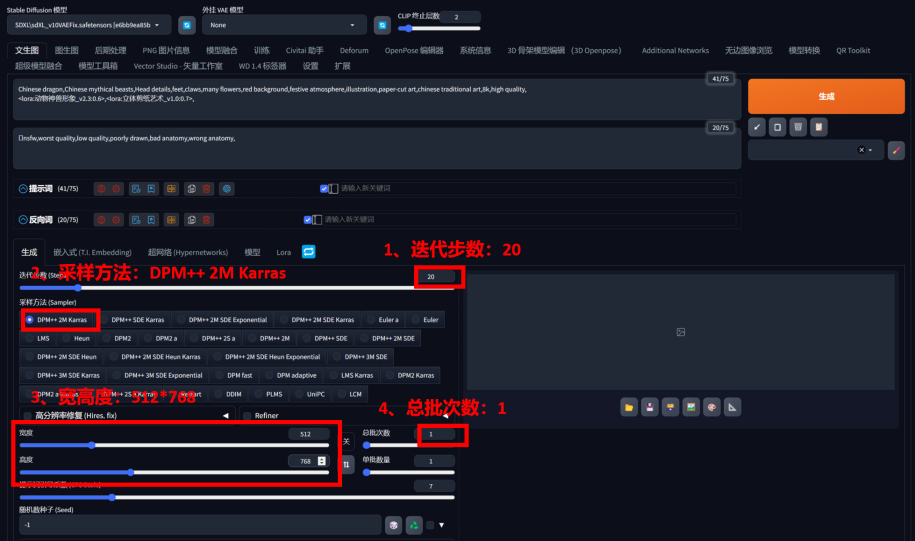Image resolution: width=915 pixels, height=541 pixels.
Task: Click the red trash icon in 反向词 row
Action: (x=207, y=219)
